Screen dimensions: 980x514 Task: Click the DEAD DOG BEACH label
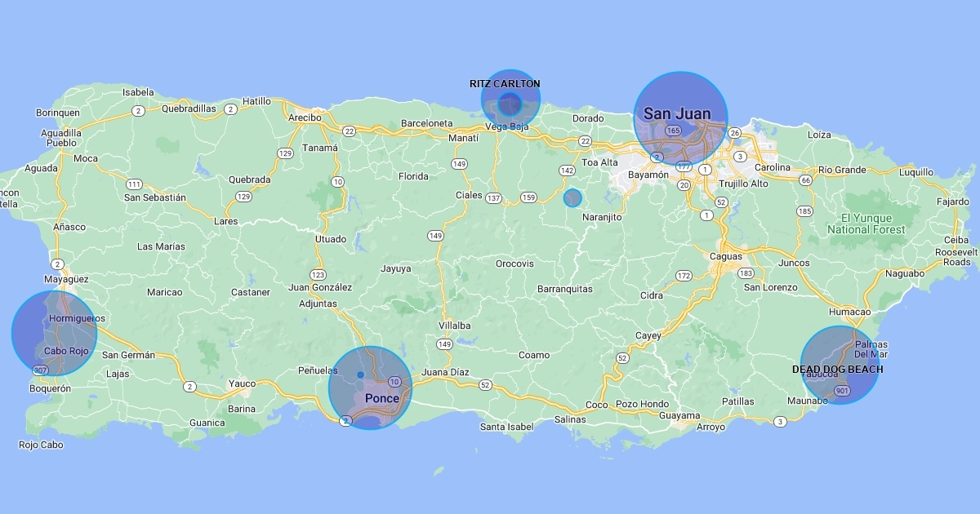[x=837, y=370]
